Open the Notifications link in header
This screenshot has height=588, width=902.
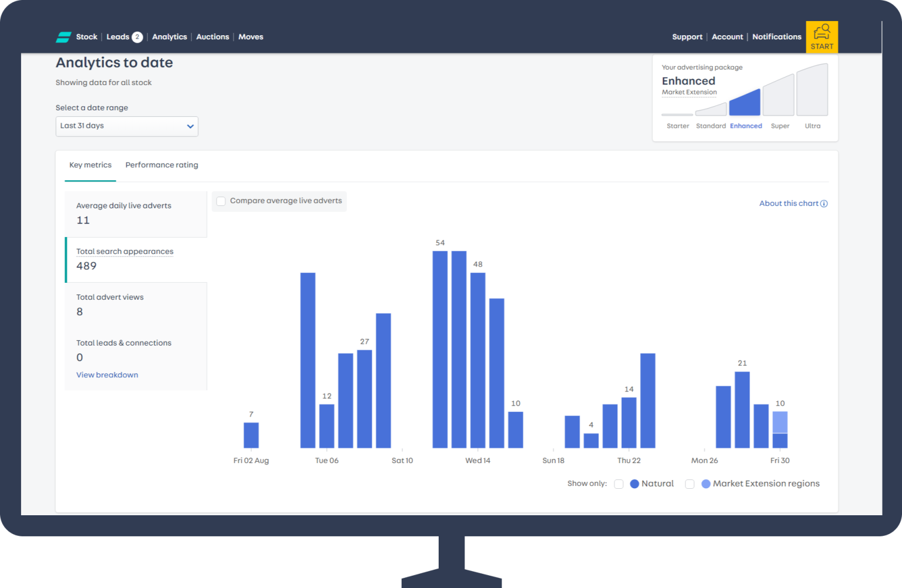point(776,37)
